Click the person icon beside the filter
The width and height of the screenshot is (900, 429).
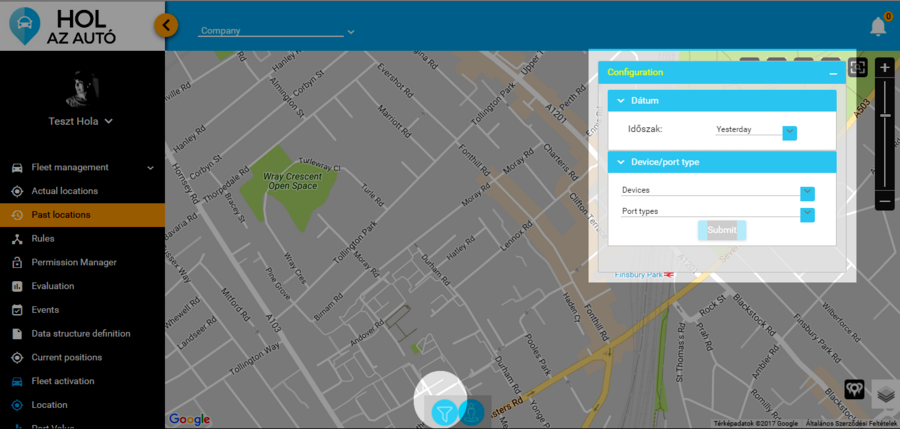pyautogui.click(x=471, y=411)
